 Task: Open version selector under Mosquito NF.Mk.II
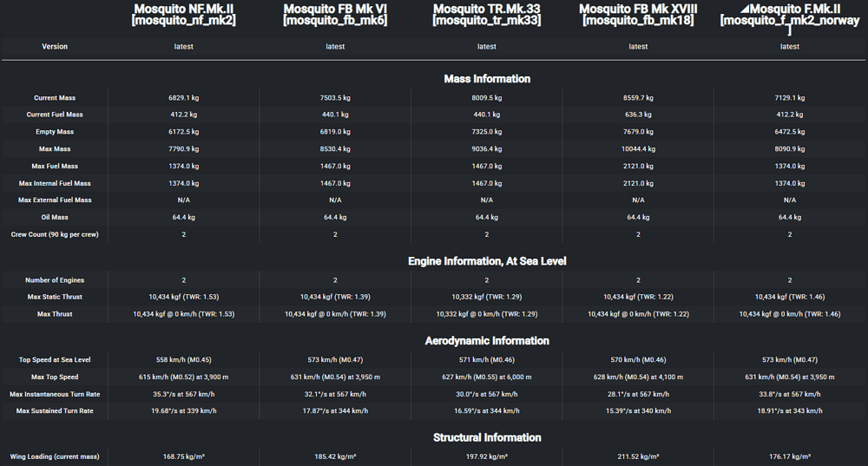[183, 47]
